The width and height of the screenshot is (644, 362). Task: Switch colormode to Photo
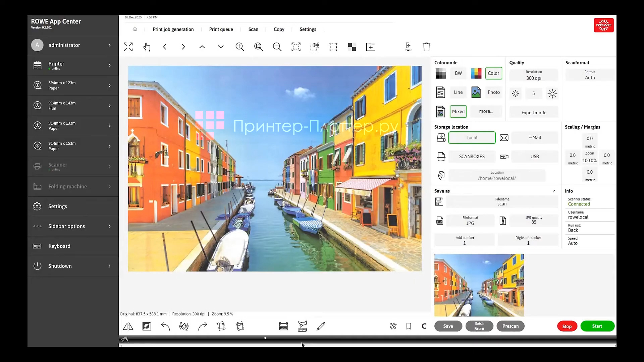pos(493,92)
